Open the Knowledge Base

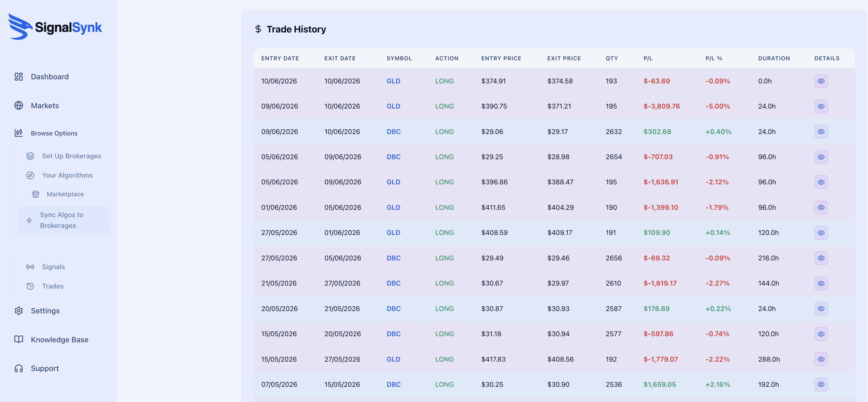pos(59,339)
